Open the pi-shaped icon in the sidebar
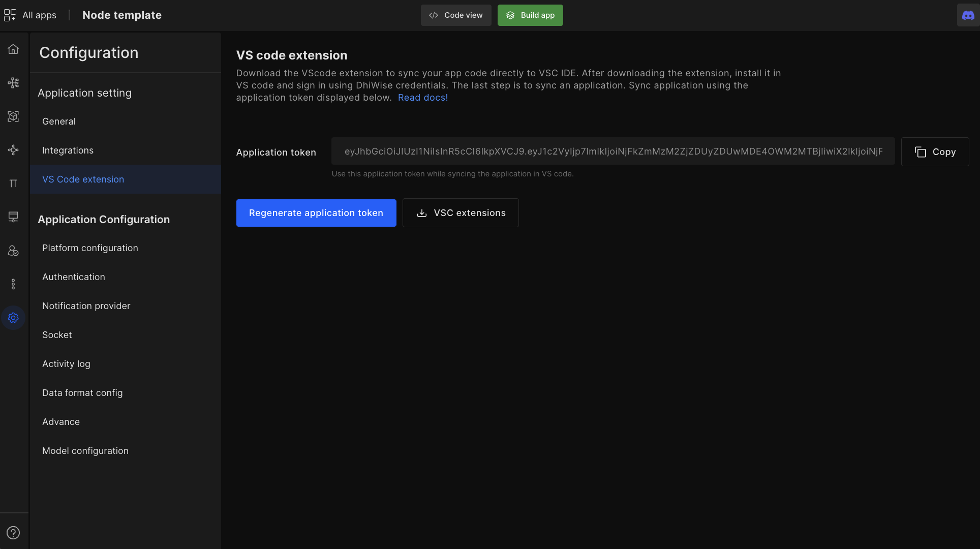 point(13,184)
